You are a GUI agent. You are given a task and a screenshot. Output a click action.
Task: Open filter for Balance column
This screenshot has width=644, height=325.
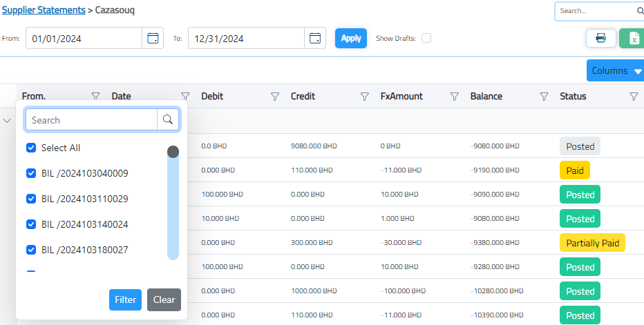click(544, 97)
